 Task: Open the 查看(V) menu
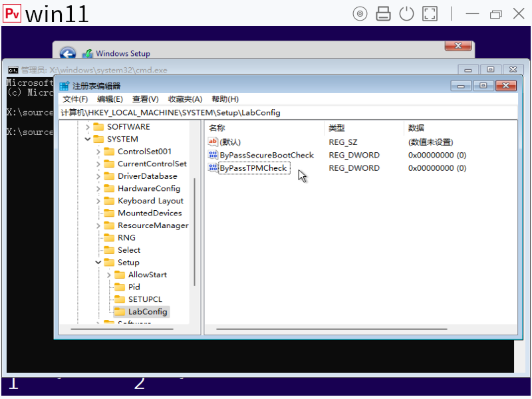click(145, 99)
